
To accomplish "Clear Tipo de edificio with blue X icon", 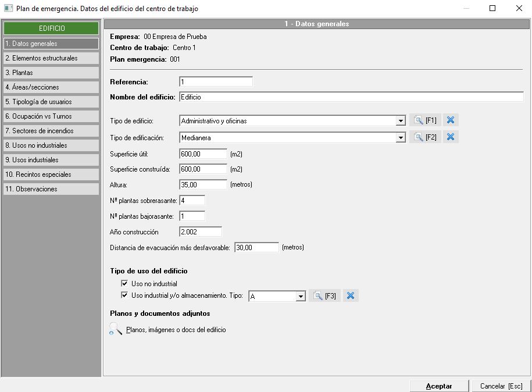I will coord(451,120).
